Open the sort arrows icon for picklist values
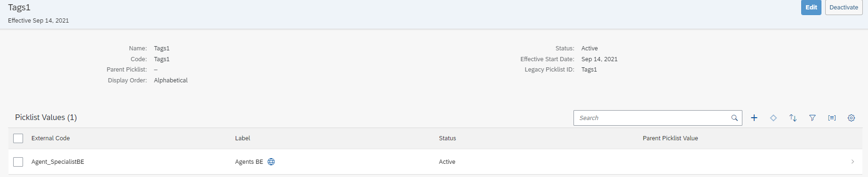 tap(793, 118)
